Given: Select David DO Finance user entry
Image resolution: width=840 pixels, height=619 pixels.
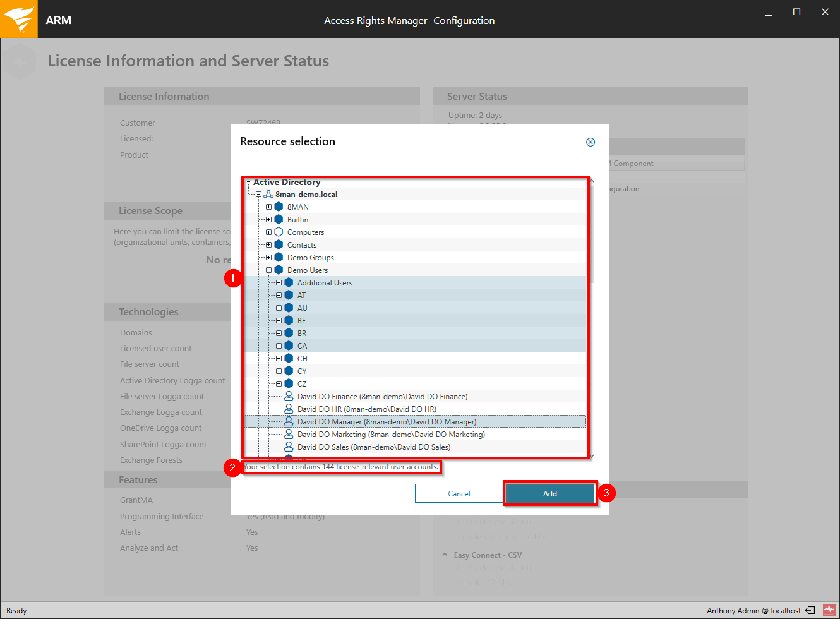Looking at the screenshot, I should pyautogui.click(x=382, y=397).
